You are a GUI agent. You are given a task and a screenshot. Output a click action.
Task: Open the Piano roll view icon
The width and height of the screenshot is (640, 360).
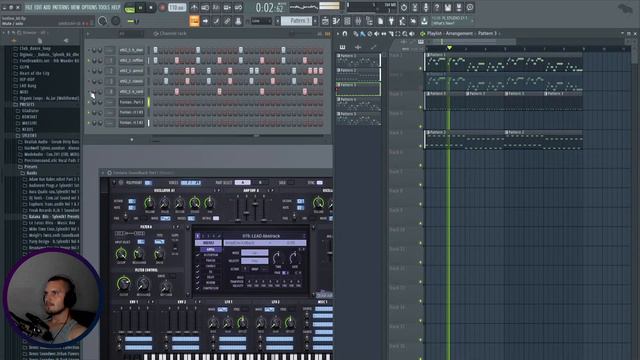[x=336, y=21]
